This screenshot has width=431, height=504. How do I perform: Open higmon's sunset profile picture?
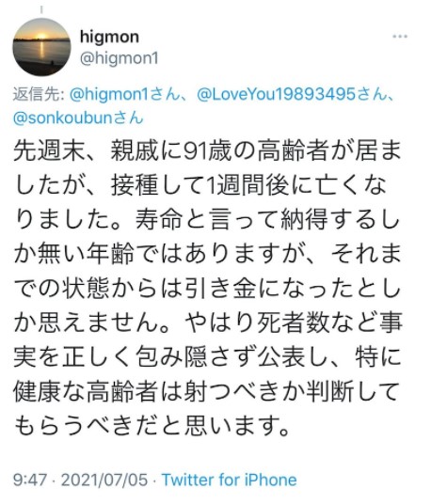(41, 47)
